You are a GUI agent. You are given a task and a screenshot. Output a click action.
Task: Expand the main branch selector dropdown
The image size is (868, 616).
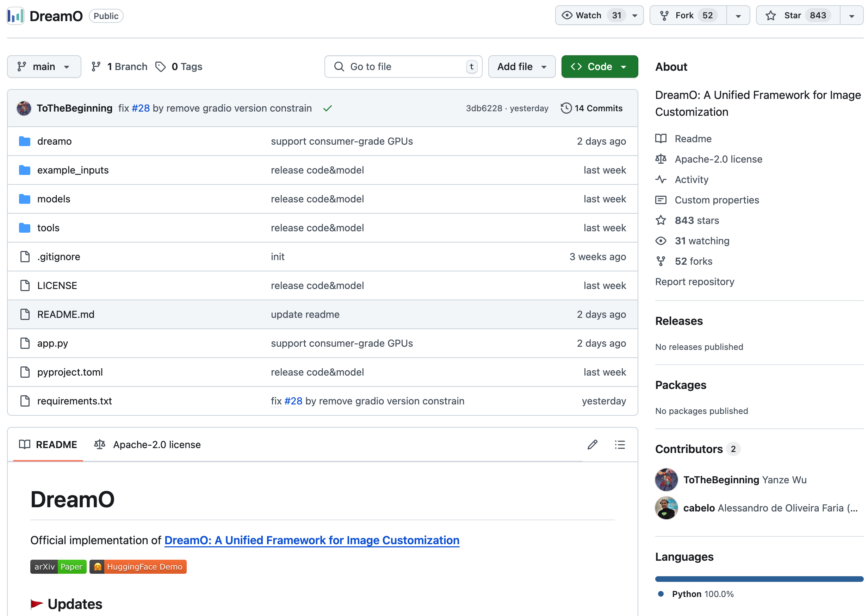pyautogui.click(x=44, y=67)
